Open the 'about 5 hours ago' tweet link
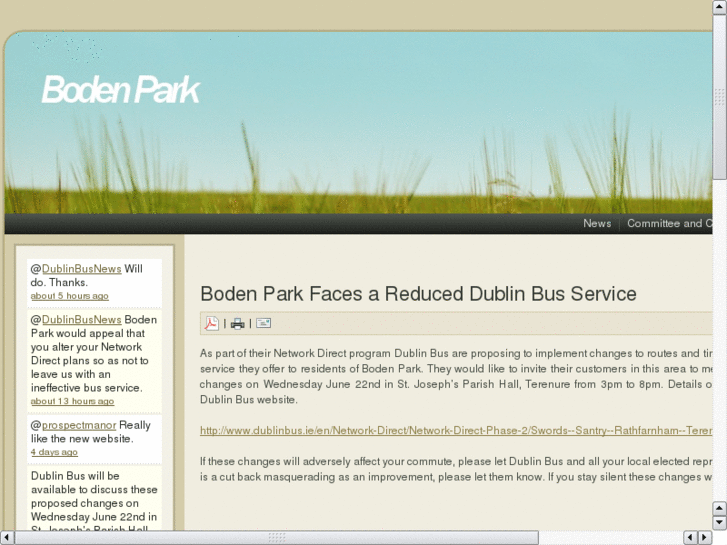Image resolution: width=727 pixels, height=545 pixels. 70,296
